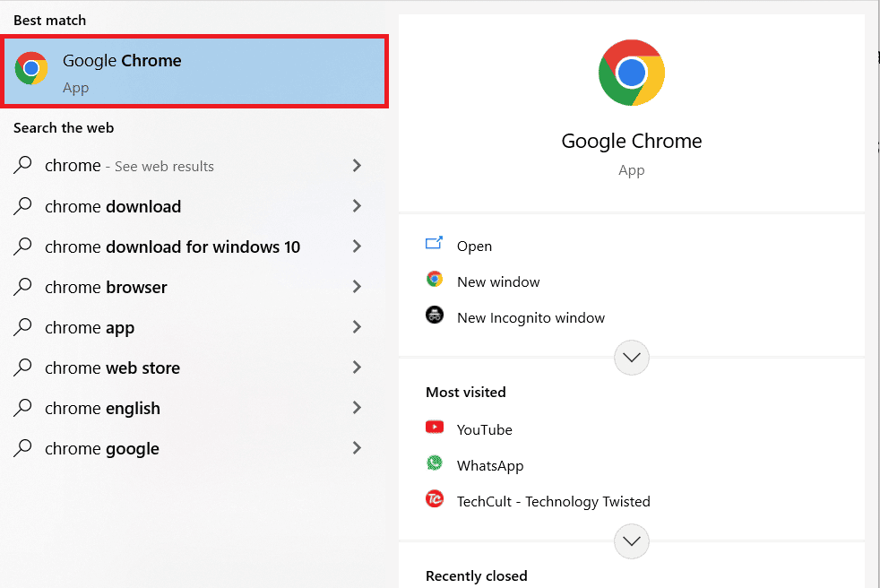
Task: Click search icon beside 'chrome english'
Action: pos(22,408)
